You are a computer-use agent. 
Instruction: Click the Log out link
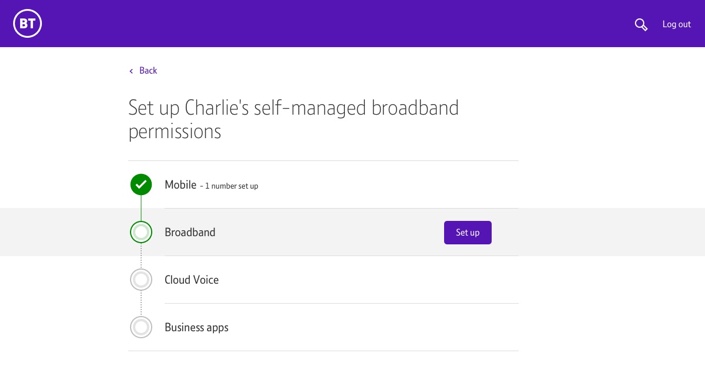(676, 24)
